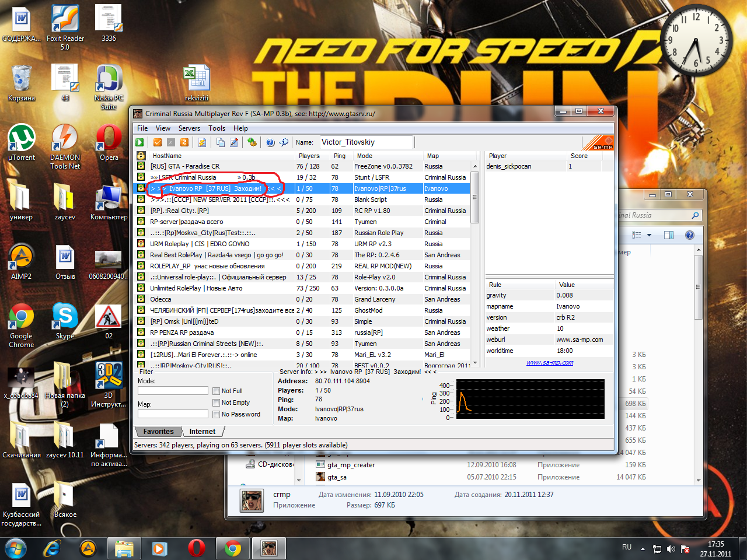This screenshot has height=560, width=747.
Task: Click the volume speaker tray icon
Action: point(671,549)
